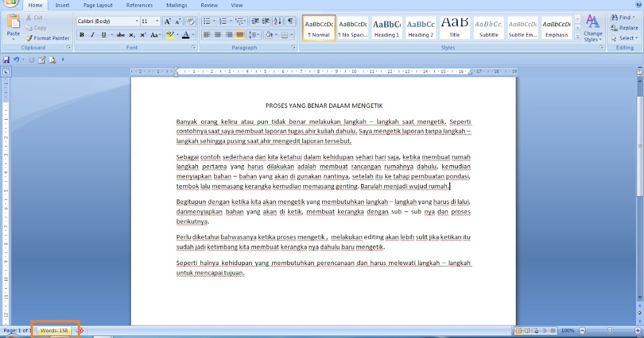
Task: Decrease paragraph indent
Action: point(255,21)
